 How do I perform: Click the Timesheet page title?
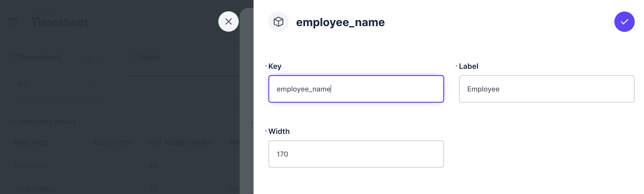(59, 22)
